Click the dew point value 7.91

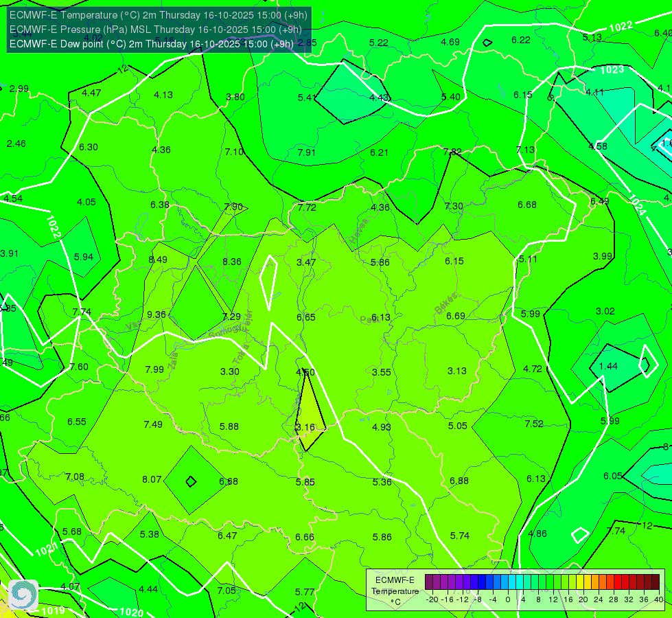click(x=306, y=152)
